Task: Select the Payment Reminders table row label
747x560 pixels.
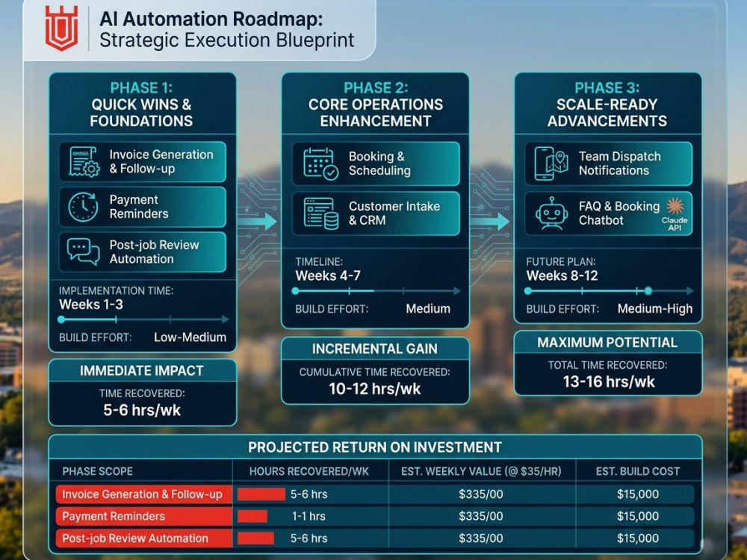Action: click(114, 516)
